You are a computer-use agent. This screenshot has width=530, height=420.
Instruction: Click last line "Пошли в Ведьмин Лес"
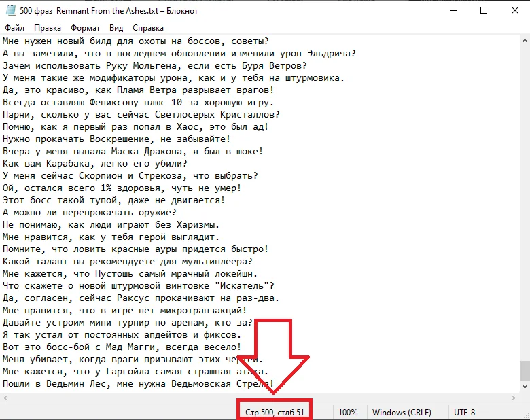click(x=138, y=384)
